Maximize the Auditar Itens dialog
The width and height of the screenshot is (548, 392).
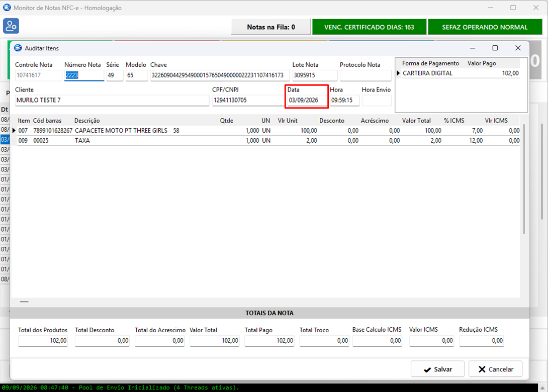coord(495,48)
